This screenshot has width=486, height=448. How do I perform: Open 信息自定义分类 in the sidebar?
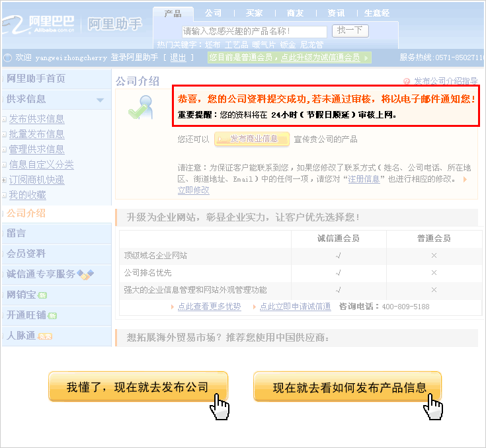pyautogui.click(x=41, y=165)
